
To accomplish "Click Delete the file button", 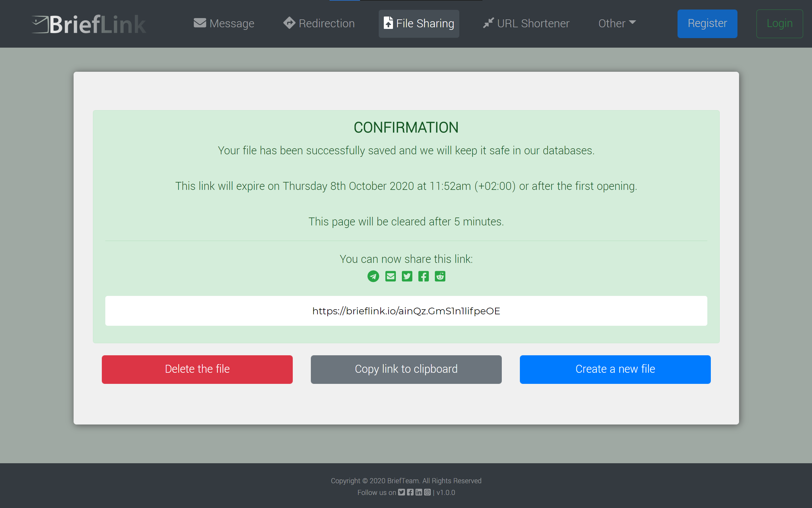I will click(x=197, y=369).
